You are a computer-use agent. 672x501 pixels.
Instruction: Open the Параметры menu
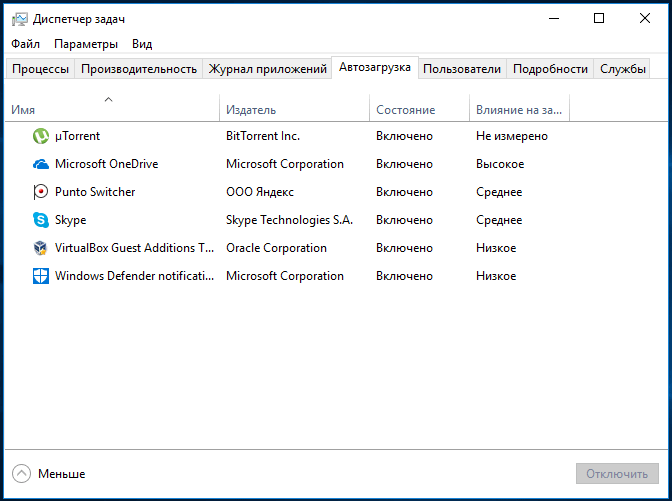point(86,44)
